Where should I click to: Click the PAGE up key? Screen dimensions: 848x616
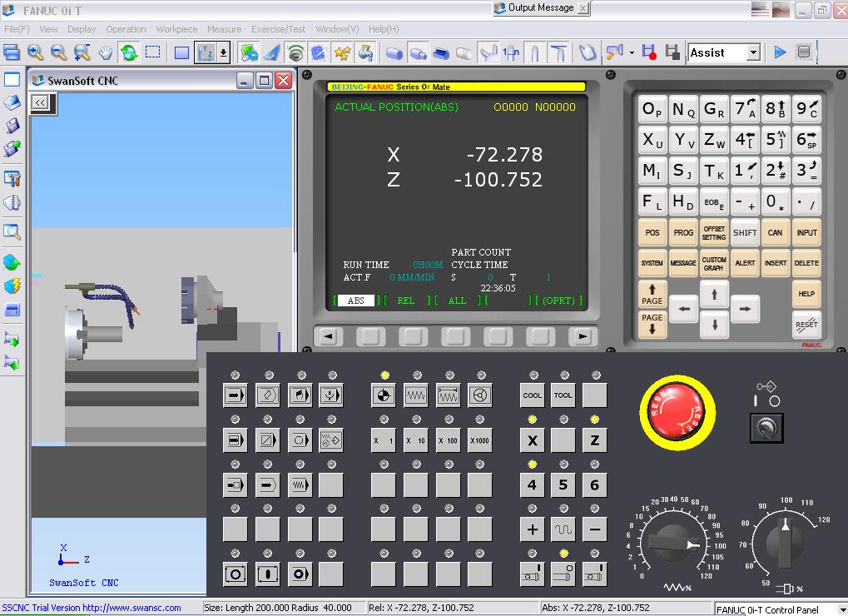tap(652, 294)
